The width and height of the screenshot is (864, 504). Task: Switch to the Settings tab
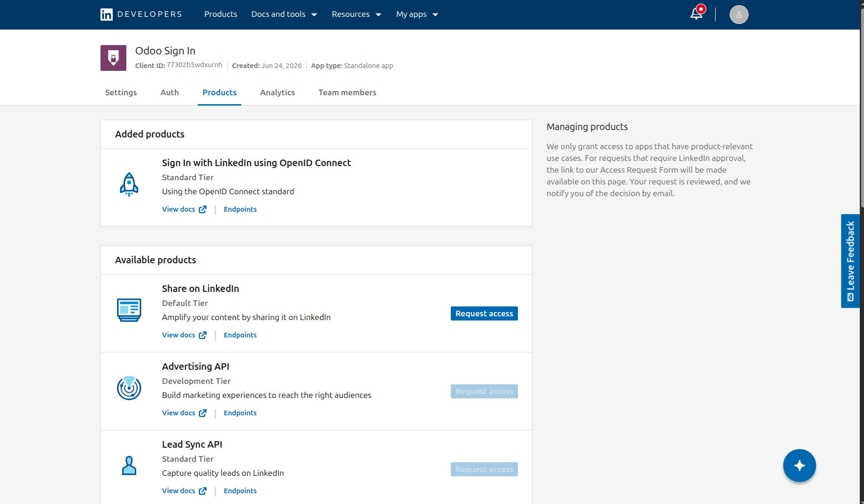(x=121, y=92)
